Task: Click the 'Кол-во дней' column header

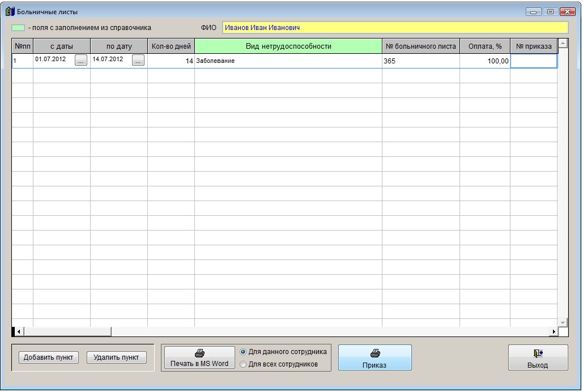Action: [171, 46]
